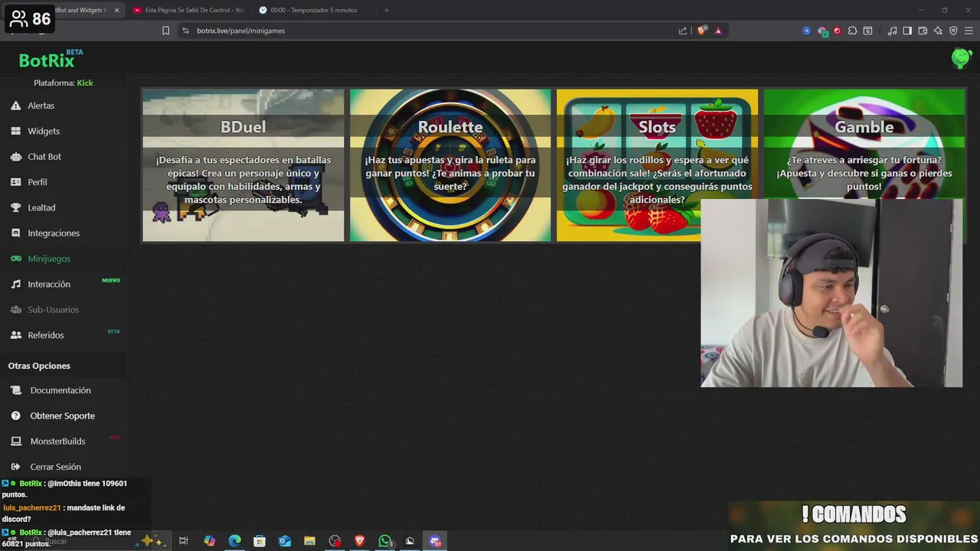980x551 pixels.
Task: Click the Documentación book icon
Action: pos(15,390)
